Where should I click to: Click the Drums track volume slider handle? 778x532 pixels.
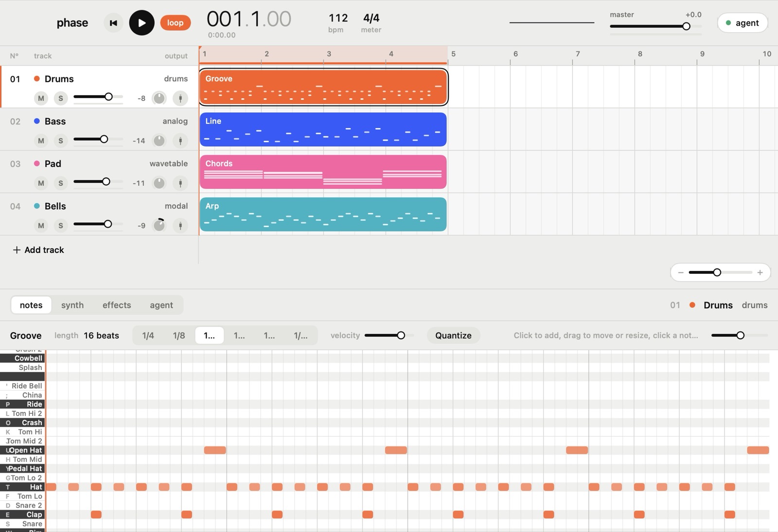click(108, 97)
